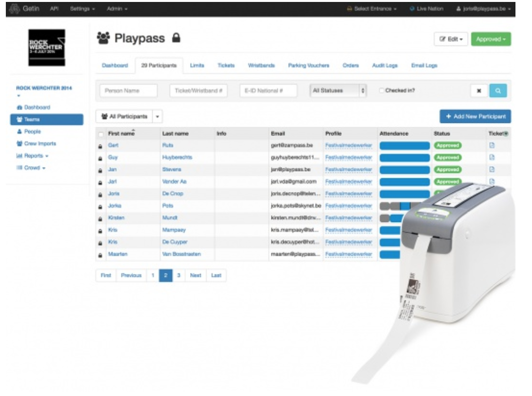Viewport: 532px width, 396px height.
Task: Jump to the First page
Action: [106, 275]
